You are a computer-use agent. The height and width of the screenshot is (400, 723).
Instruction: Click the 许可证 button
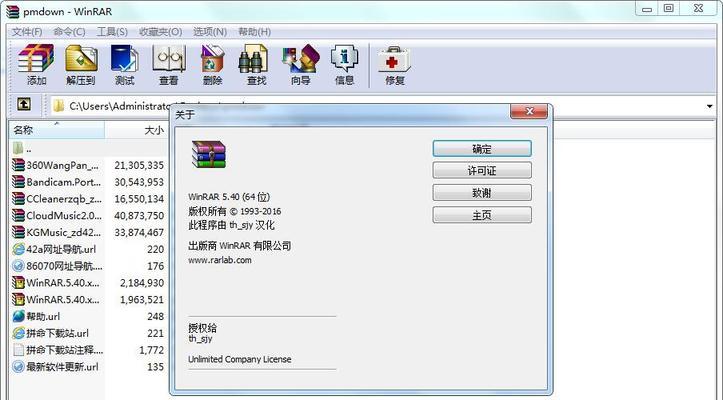(x=482, y=171)
